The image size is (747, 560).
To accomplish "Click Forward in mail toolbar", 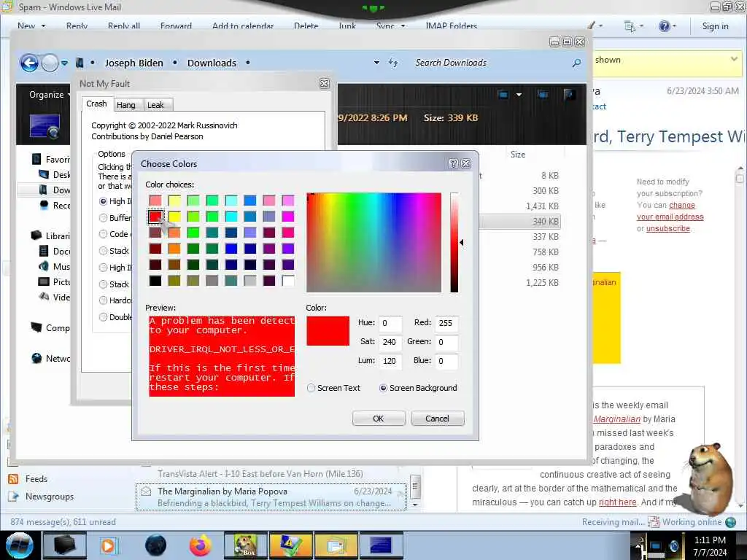I will click(176, 26).
